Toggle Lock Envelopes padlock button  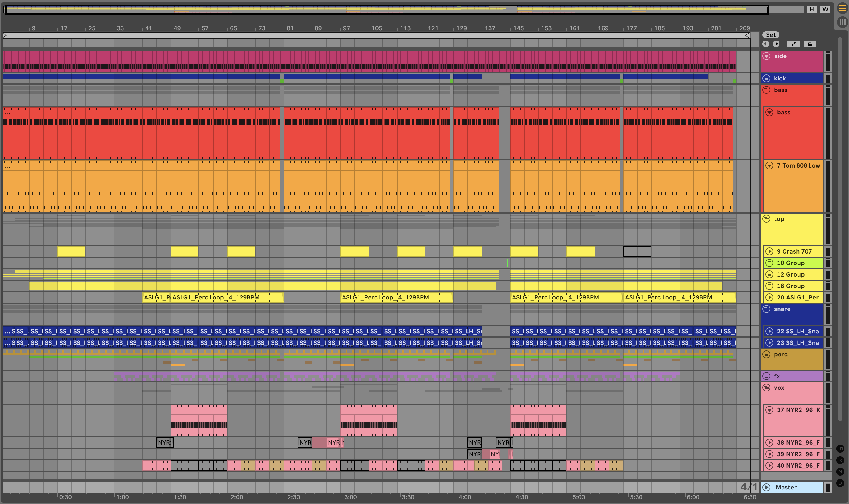pos(810,44)
